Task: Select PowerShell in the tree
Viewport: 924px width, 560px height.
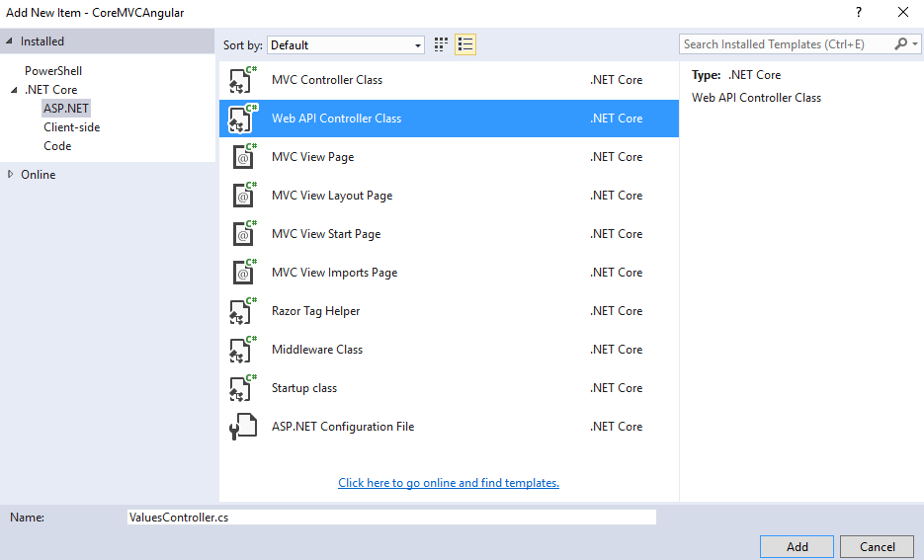Action: click(x=53, y=71)
